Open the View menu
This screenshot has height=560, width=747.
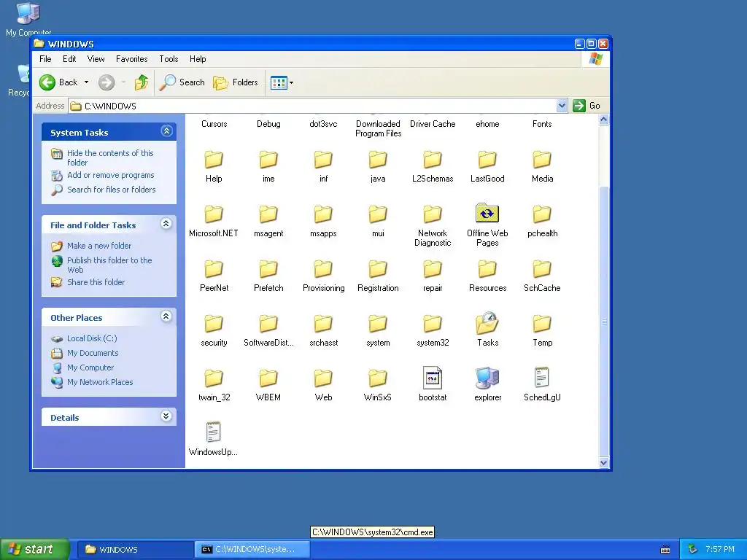coord(96,59)
